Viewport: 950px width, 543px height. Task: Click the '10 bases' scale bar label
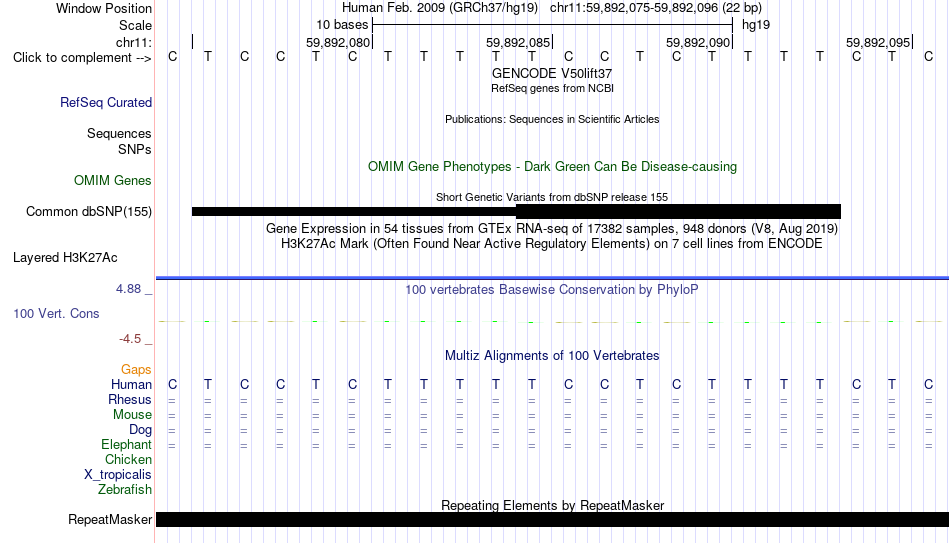tap(342, 25)
